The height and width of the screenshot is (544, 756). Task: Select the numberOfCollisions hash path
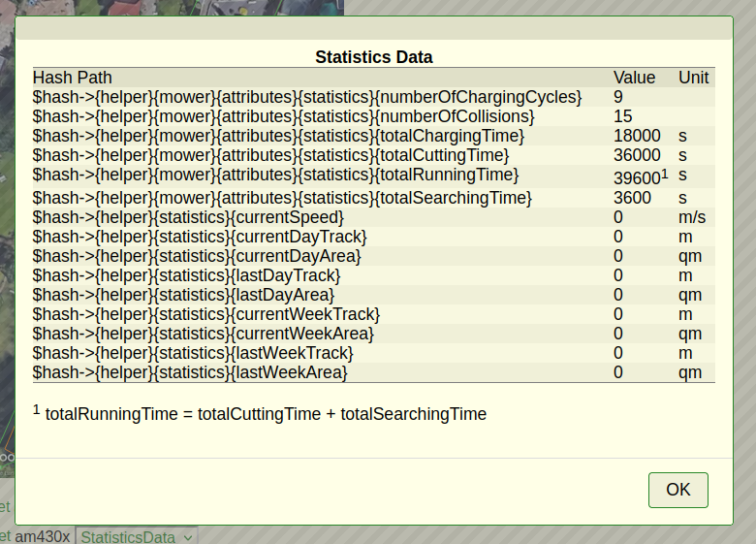pyautogui.click(x=283, y=116)
